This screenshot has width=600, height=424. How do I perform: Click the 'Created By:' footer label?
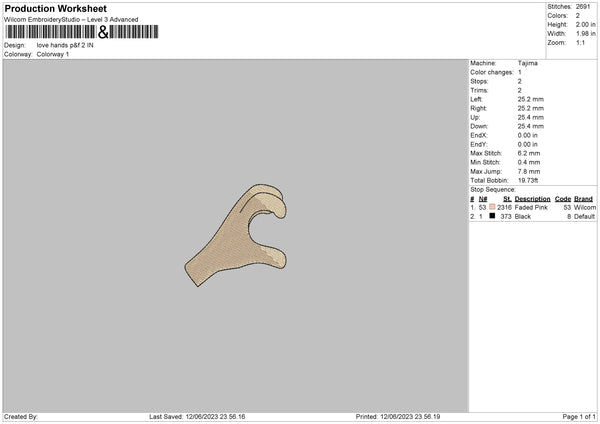coord(21,417)
